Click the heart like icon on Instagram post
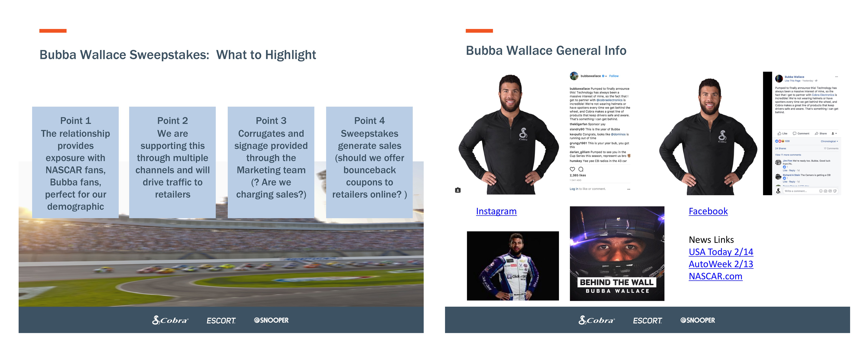This screenshot has height=362, width=868. click(x=572, y=169)
